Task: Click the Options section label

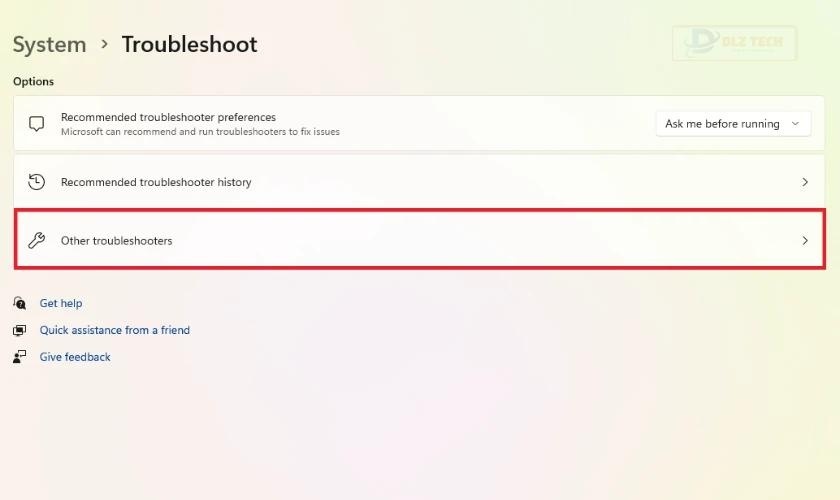Action: (33, 81)
